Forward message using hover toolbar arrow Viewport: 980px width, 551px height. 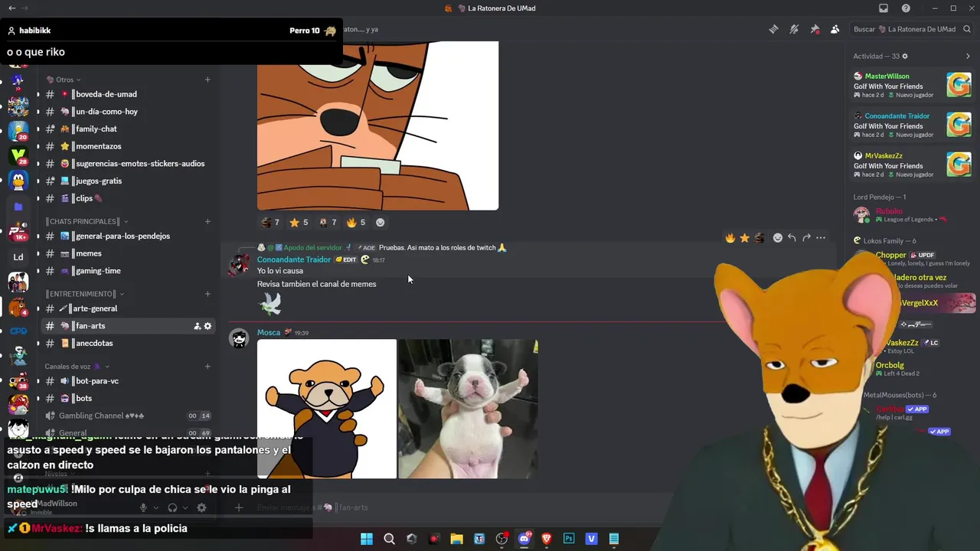tap(806, 238)
